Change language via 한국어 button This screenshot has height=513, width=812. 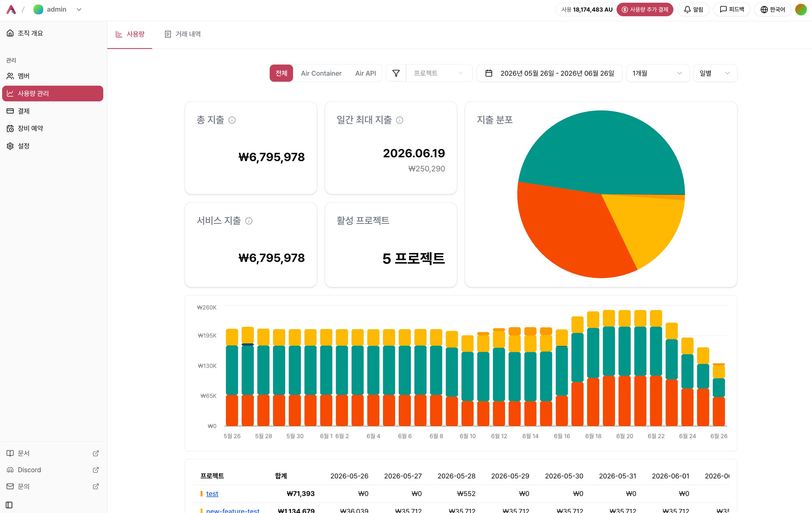tap(773, 9)
